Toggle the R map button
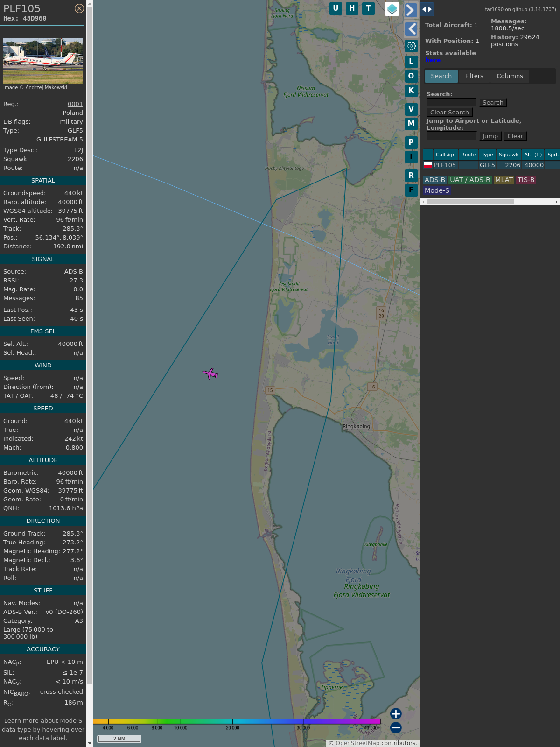 click(411, 176)
